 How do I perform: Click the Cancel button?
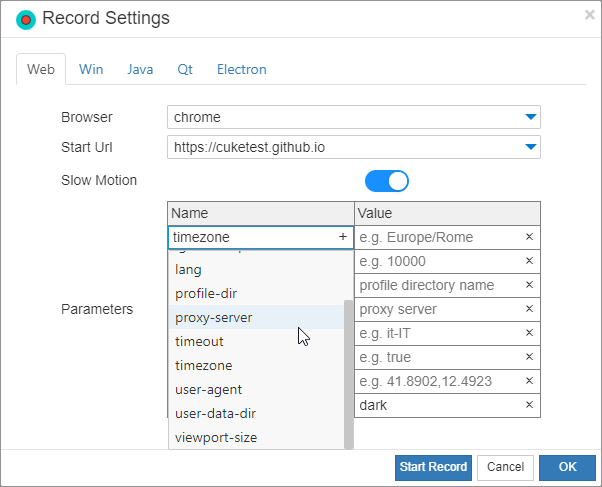click(505, 467)
